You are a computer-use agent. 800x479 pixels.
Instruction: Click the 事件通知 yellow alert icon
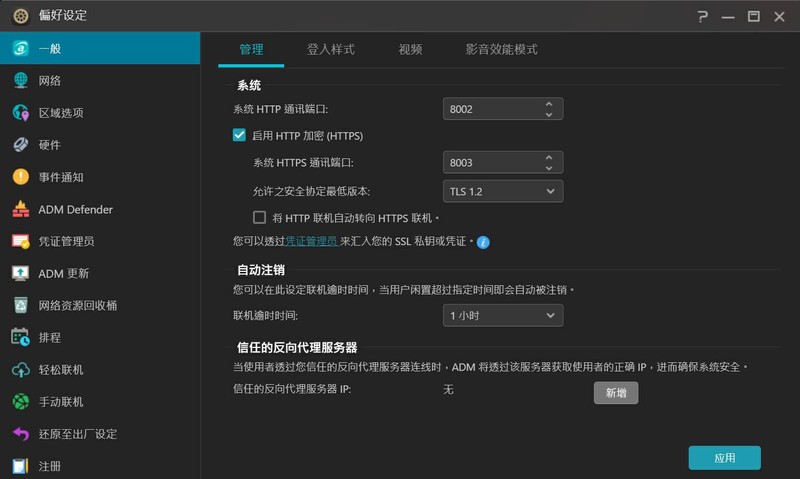[20, 177]
